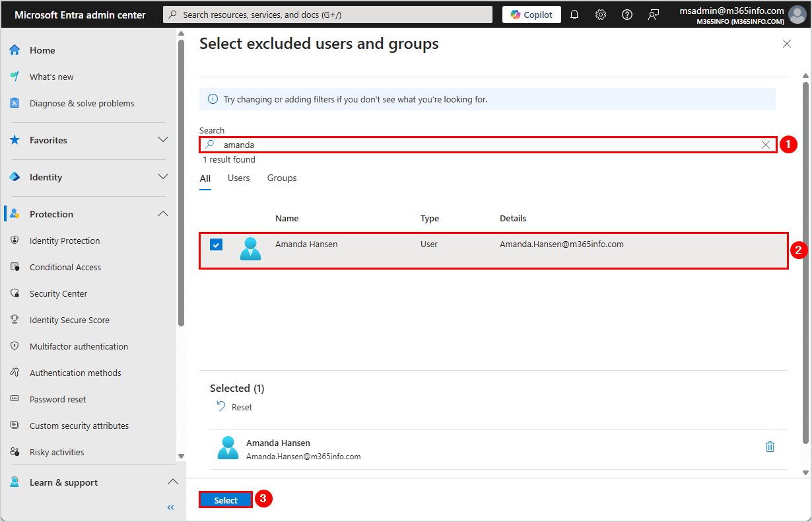Image resolution: width=812 pixels, height=522 pixels.
Task: Uncheck the Amanda Hansen checkbox
Action: (217, 244)
